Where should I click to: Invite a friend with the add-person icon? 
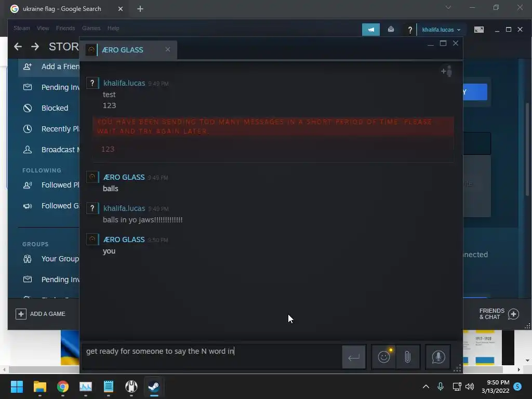pyautogui.click(x=446, y=71)
